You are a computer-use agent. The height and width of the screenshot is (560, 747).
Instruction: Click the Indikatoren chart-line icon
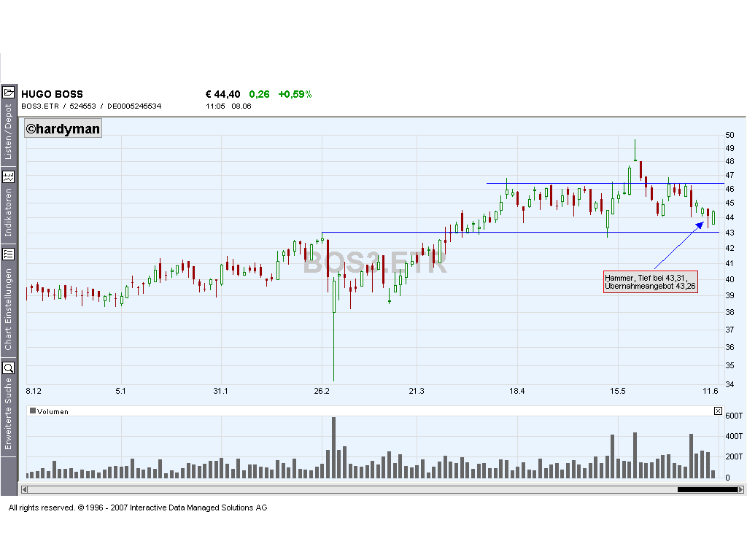point(8,176)
